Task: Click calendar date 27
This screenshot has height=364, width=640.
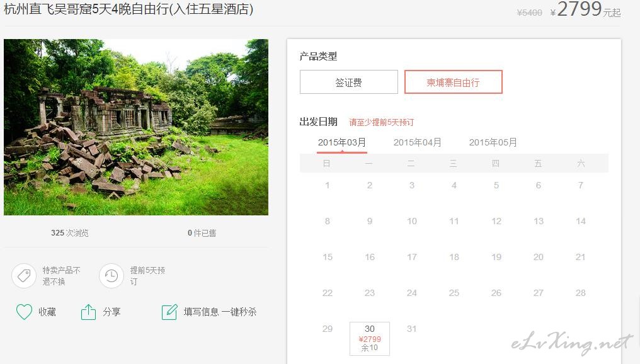Action: [539, 293]
